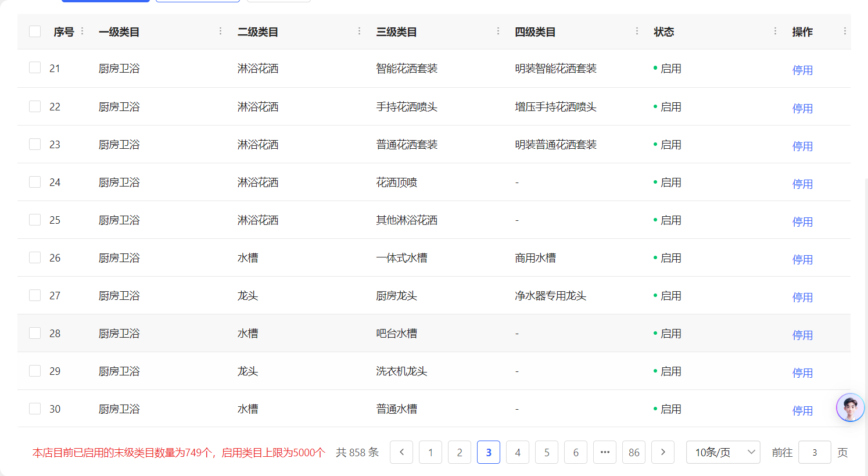Click the 前往 page number input field
Image resolution: width=868 pixels, height=476 pixels.
pyautogui.click(x=814, y=452)
